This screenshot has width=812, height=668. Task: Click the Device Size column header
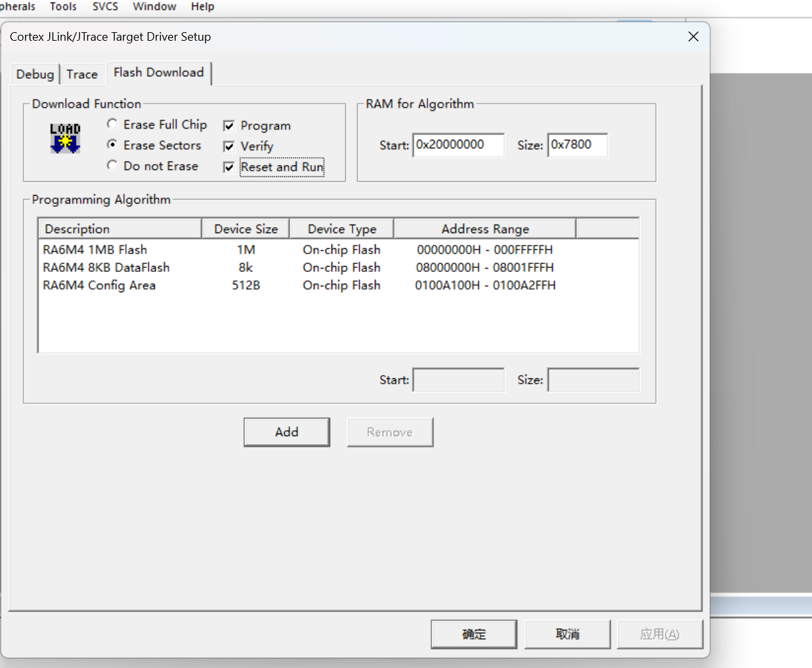click(246, 229)
